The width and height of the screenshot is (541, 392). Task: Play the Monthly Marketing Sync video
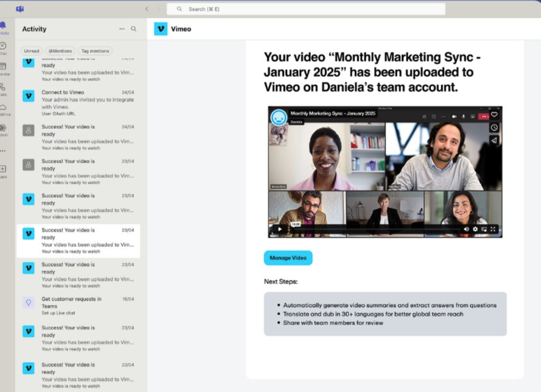(280, 229)
